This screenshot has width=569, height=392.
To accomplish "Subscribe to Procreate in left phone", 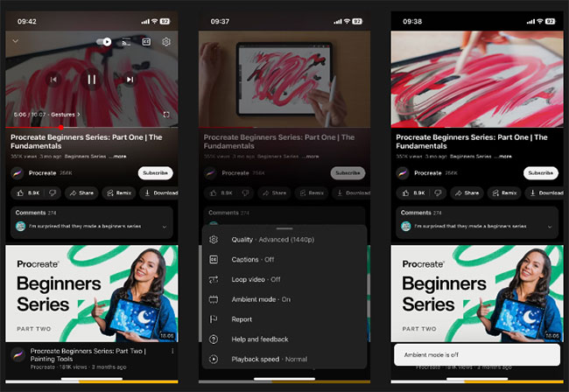I will pyautogui.click(x=155, y=173).
